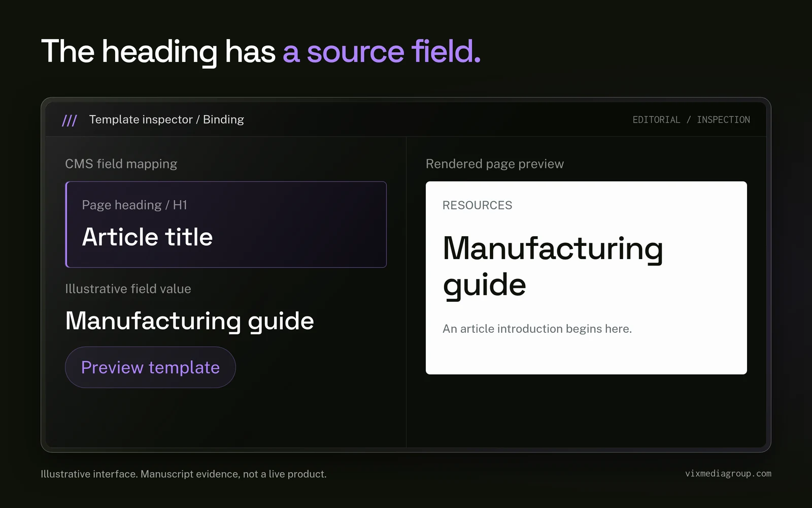The width and height of the screenshot is (812, 508).
Task: Click the 'EDITORIAL / INSPECTION' label
Action: pos(691,120)
